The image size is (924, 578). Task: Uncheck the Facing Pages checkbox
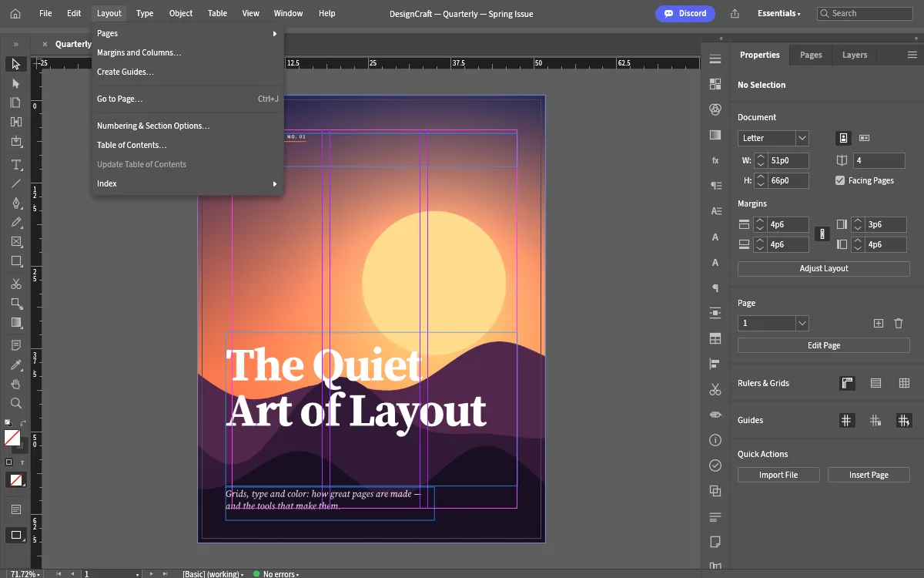click(x=840, y=180)
